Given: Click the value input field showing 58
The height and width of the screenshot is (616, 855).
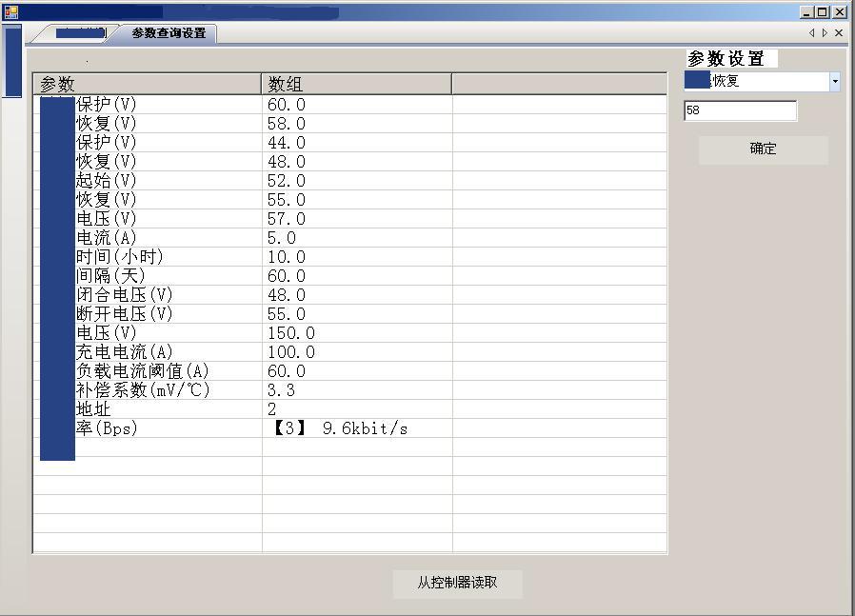Looking at the screenshot, I should pyautogui.click(x=740, y=110).
